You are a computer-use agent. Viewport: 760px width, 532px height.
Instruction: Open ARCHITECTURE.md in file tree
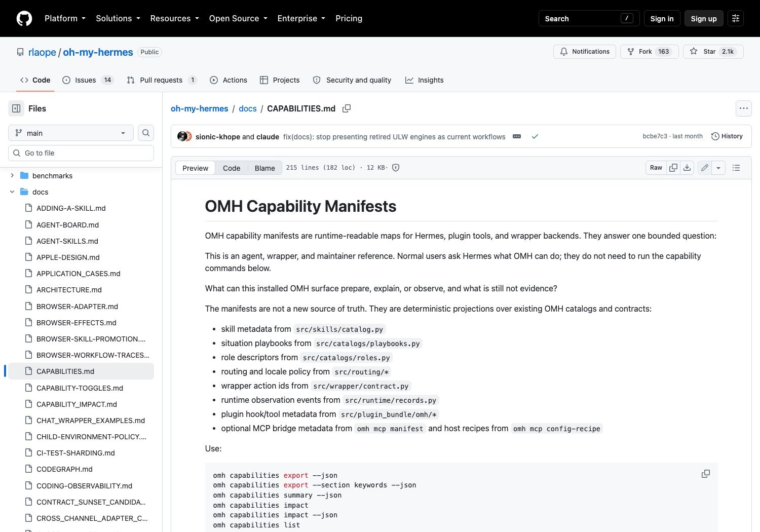point(69,290)
